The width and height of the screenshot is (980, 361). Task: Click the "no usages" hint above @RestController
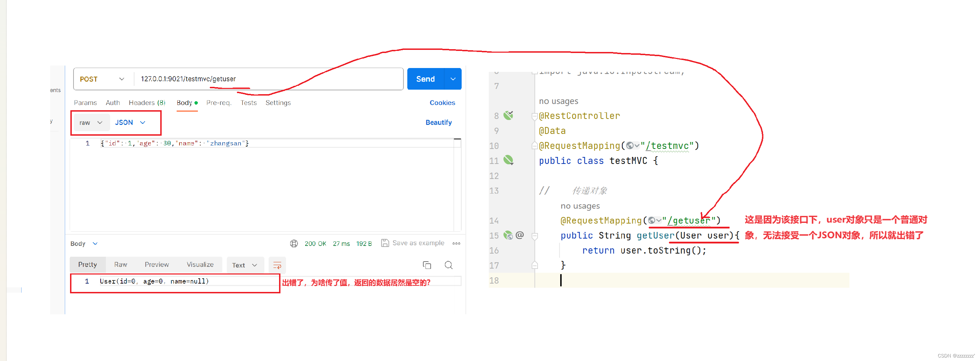558,101
